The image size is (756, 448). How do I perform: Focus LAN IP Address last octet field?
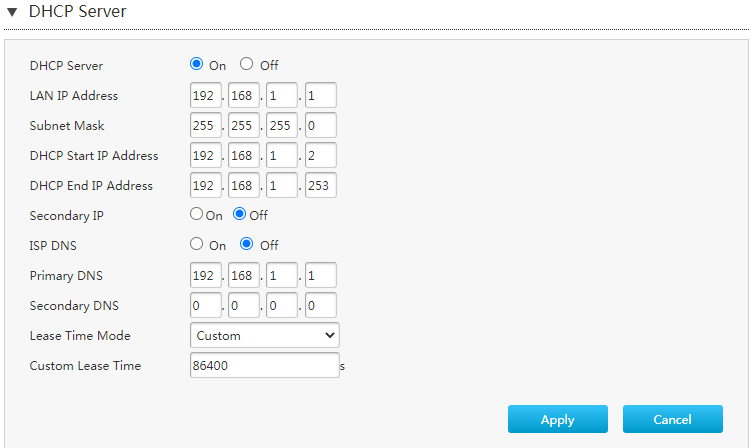[321, 95]
